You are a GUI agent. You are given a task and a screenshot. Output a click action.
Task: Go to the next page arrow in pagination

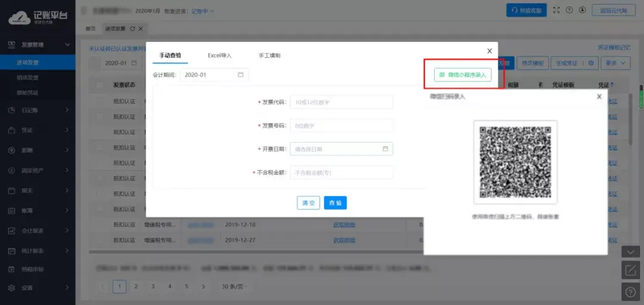pos(203,286)
